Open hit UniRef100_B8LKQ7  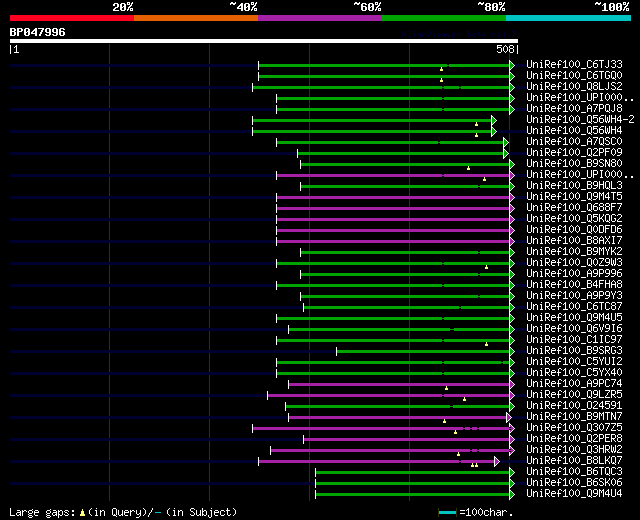[x=574, y=461]
